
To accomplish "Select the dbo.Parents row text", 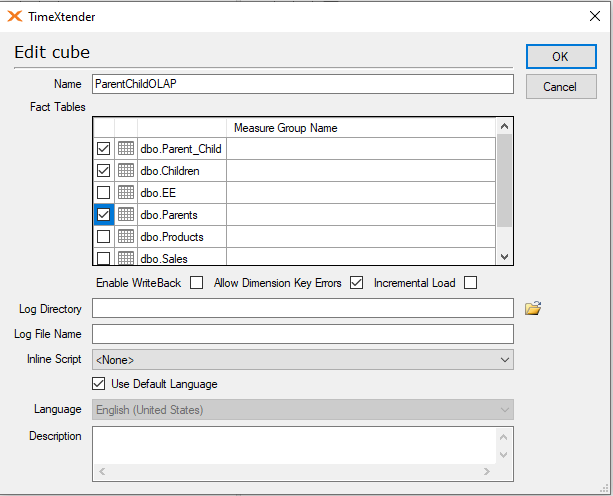I will 169,215.
